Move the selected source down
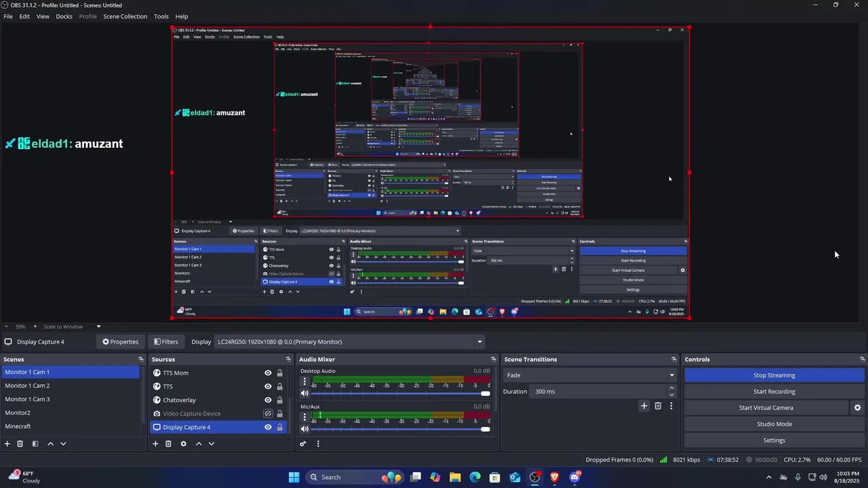The image size is (868, 488). [x=212, y=444]
